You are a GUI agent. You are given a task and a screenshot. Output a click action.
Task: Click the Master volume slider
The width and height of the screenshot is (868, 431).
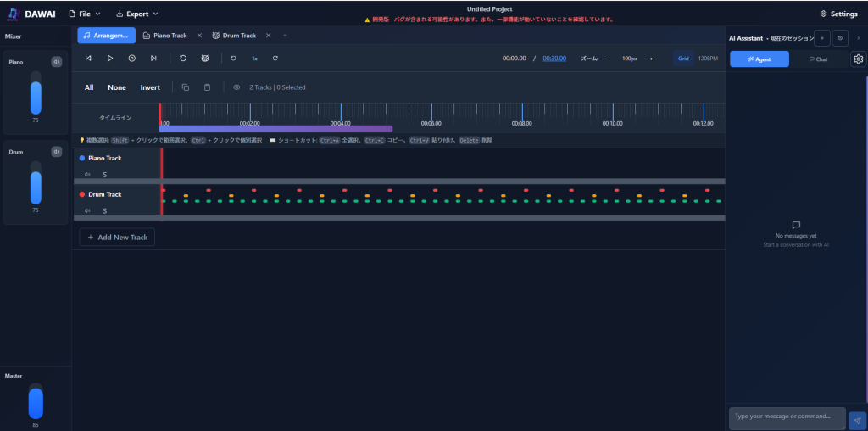click(x=36, y=401)
